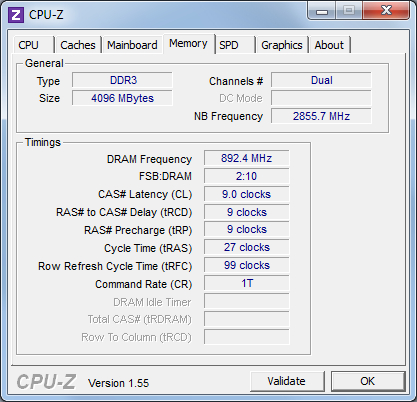Click the CAS# Latency value field
The height and width of the screenshot is (402, 417).
click(246, 194)
